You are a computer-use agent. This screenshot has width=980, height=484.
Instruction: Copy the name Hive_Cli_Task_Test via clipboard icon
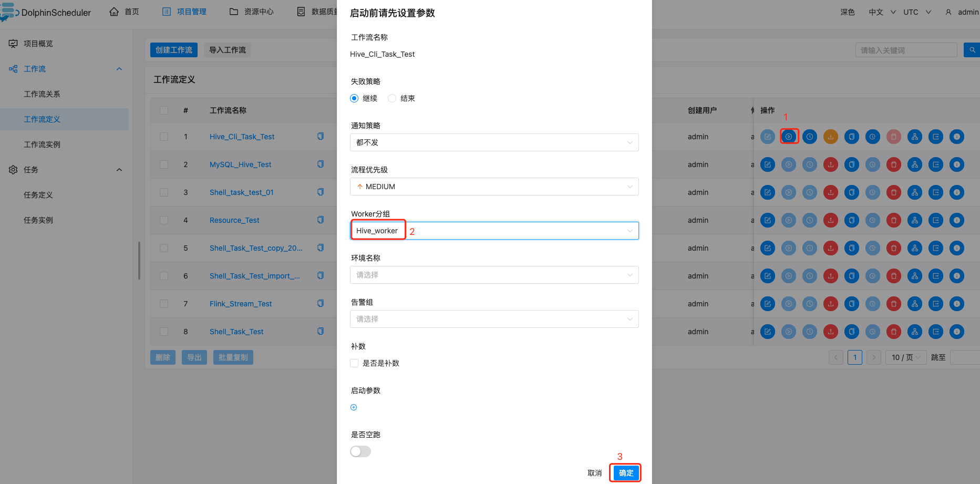[x=321, y=136]
